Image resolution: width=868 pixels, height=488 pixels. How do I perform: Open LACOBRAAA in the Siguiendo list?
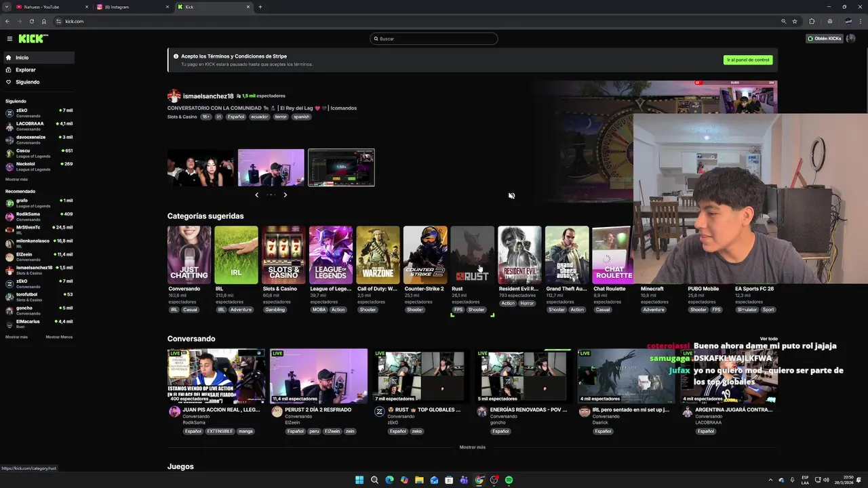(38, 126)
